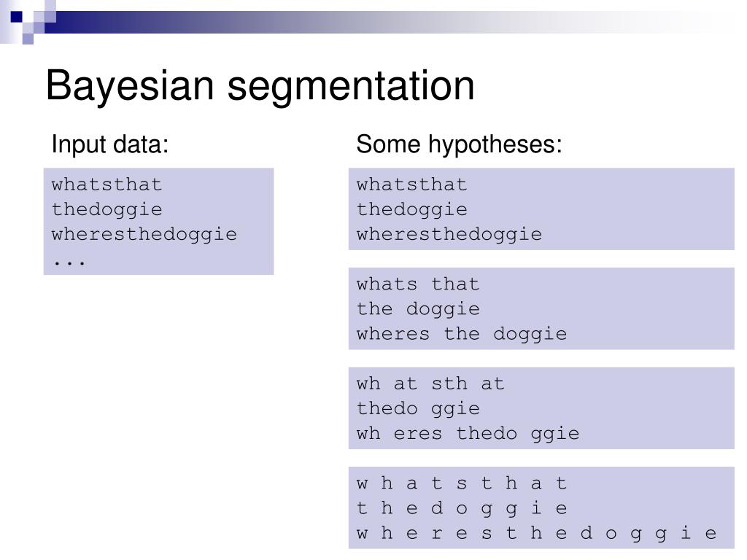Click the Input data heading
Viewport: 747px width, 560px height.
click(110, 144)
